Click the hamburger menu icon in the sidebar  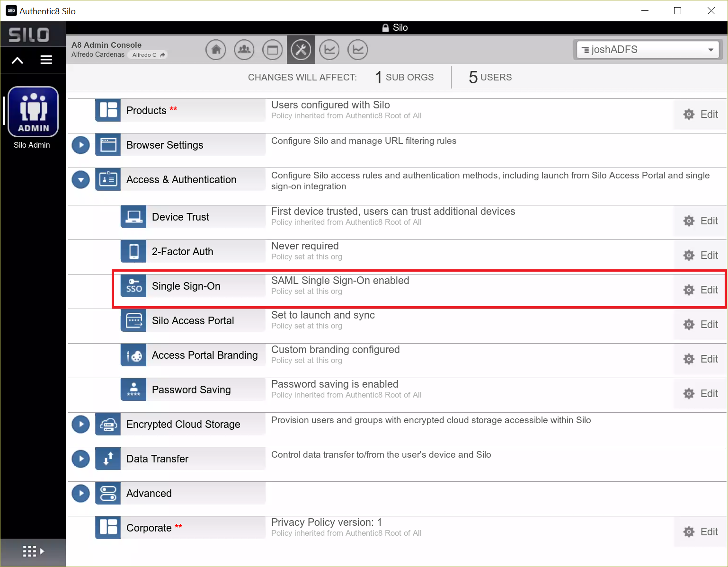point(46,60)
